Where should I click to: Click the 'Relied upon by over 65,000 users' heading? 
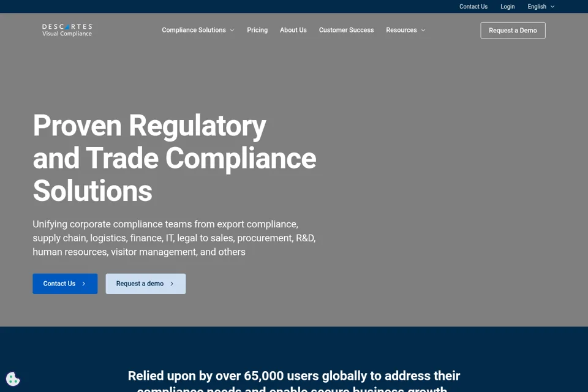click(x=294, y=381)
